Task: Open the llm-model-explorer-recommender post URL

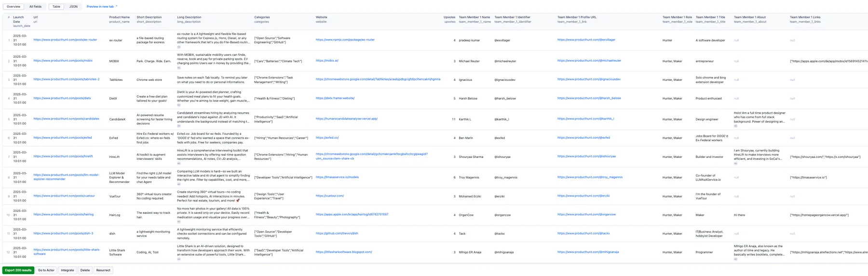Action: click(67, 177)
